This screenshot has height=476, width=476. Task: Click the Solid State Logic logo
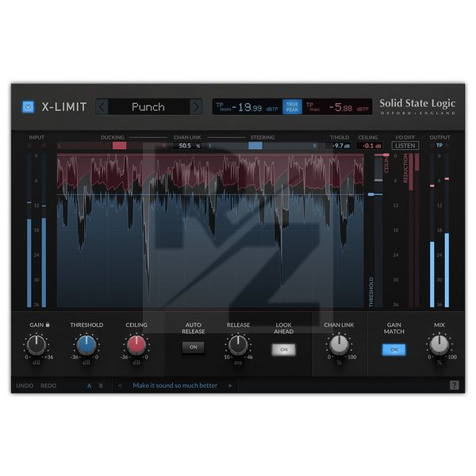(x=417, y=106)
